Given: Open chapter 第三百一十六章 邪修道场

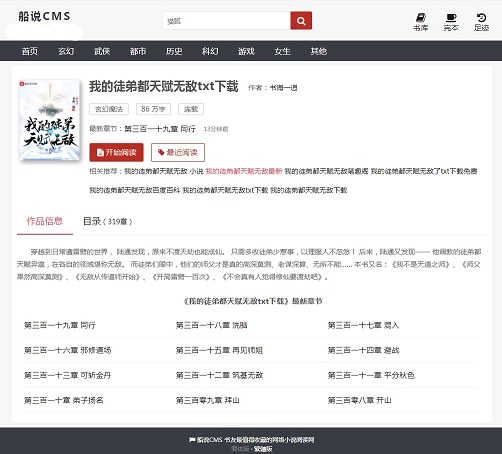Looking at the screenshot, I should [67, 350].
